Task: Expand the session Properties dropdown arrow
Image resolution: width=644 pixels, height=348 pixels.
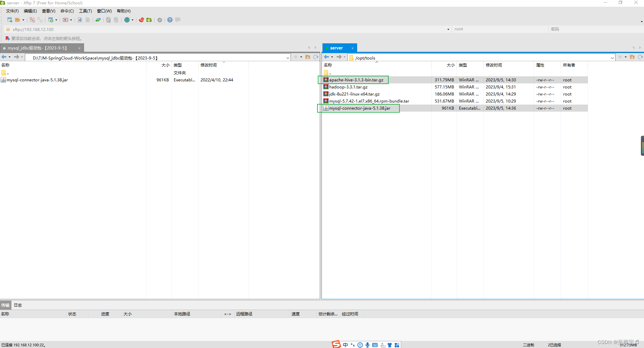Action: 56,20
